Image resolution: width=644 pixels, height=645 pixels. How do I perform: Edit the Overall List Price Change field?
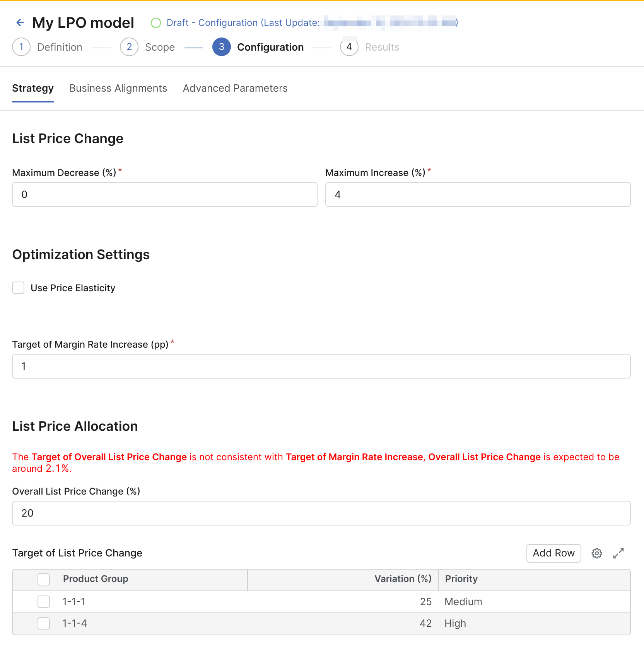pos(321,513)
